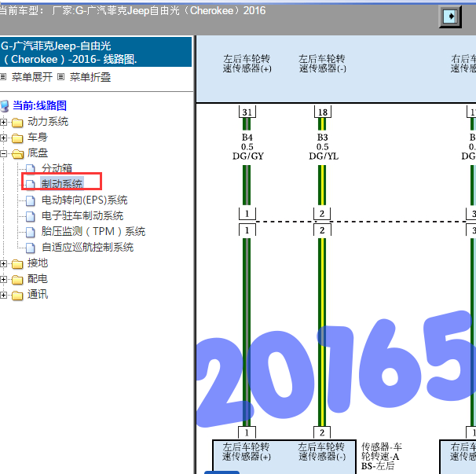Click the 动力系统 folder icon
The width and height of the screenshot is (476, 474).
[x=17, y=123]
